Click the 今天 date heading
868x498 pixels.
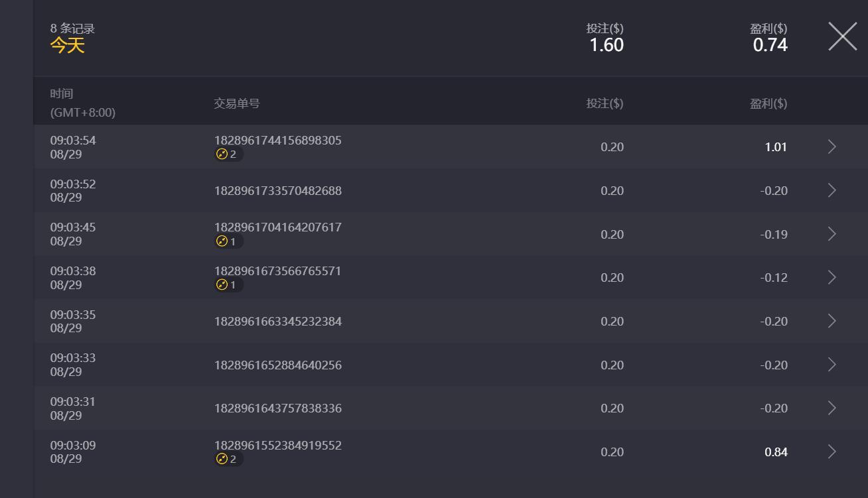(x=68, y=45)
